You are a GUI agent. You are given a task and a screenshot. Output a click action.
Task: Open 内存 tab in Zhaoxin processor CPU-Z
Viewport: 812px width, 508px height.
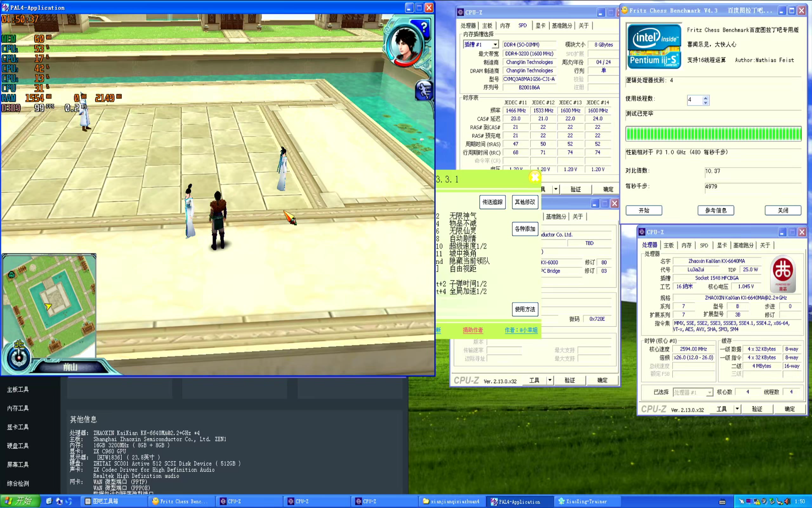click(687, 245)
